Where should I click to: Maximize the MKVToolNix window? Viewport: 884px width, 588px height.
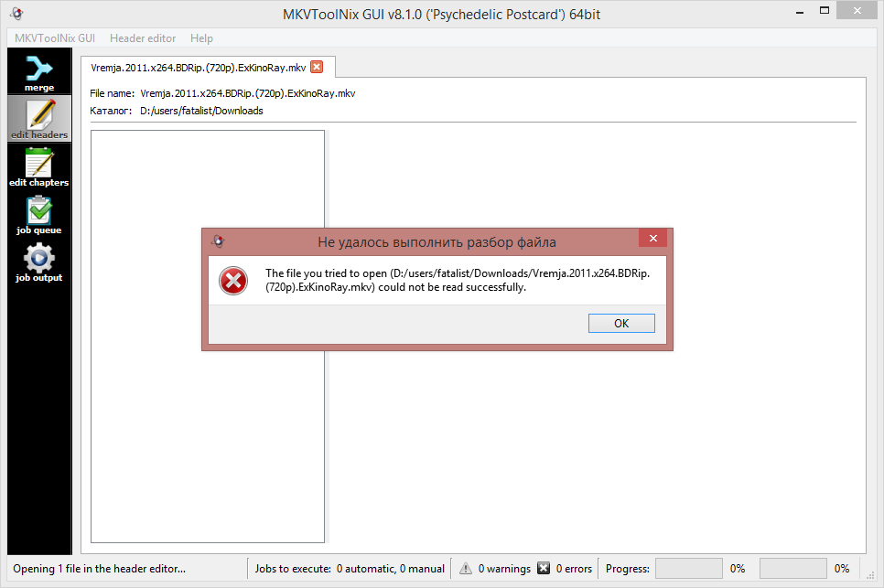(825, 11)
